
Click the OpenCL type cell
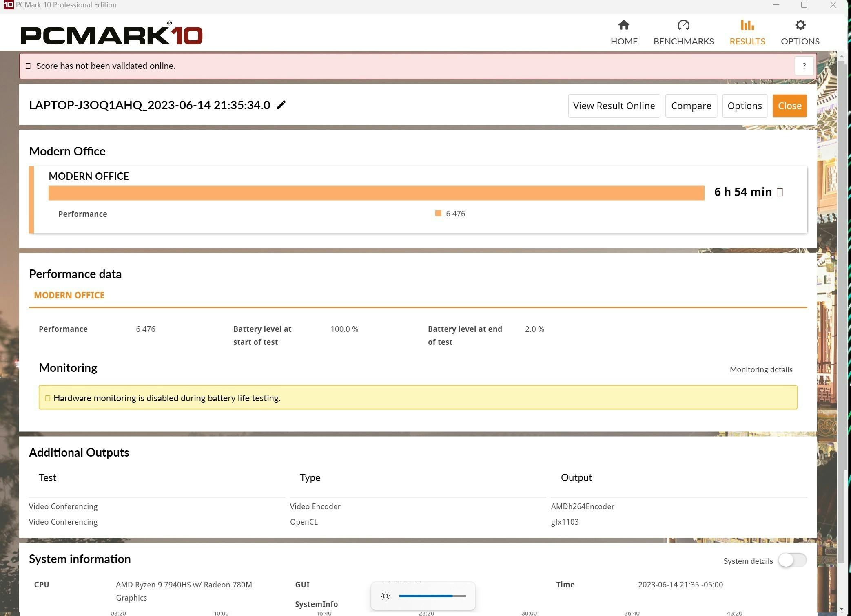pyautogui.click(x=304, y=522)
